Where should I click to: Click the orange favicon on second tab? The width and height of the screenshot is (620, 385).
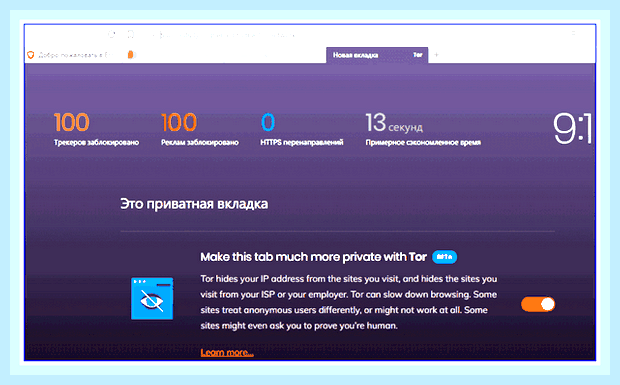(131, 55)
